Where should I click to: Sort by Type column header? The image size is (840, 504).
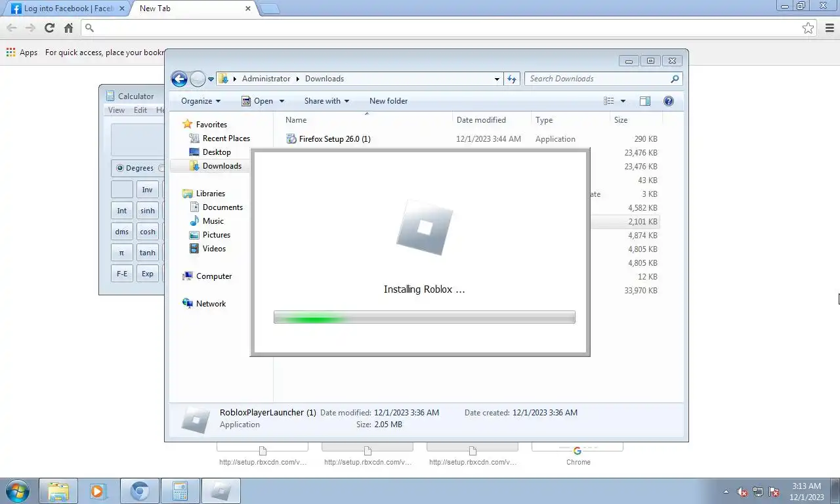coord(570,120)
